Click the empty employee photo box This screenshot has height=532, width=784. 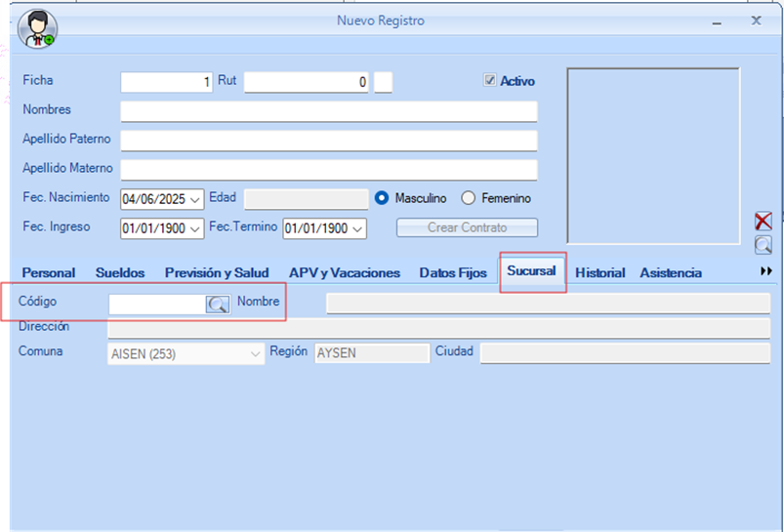(652, 155)
